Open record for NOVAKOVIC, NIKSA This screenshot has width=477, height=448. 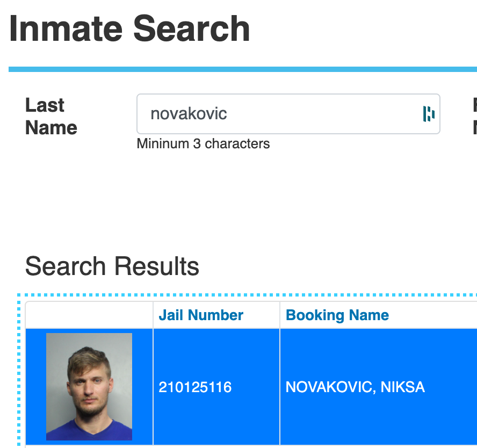tap(355, 387)
